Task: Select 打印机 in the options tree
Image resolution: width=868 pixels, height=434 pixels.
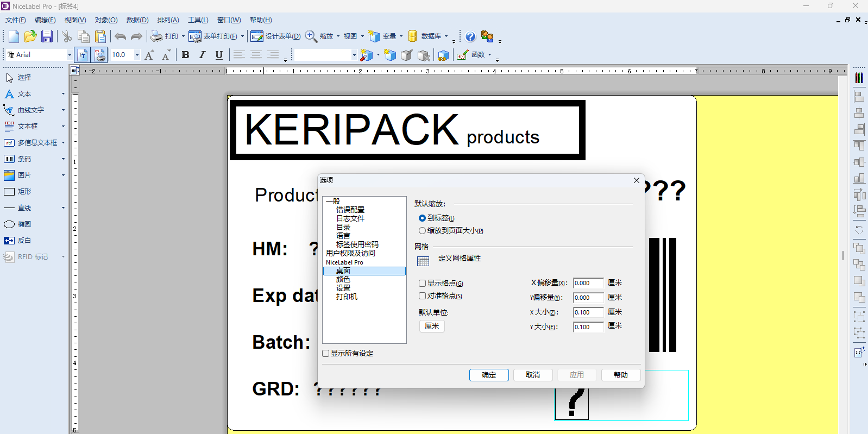Action: pyautogui.click(x=347, y=297)
